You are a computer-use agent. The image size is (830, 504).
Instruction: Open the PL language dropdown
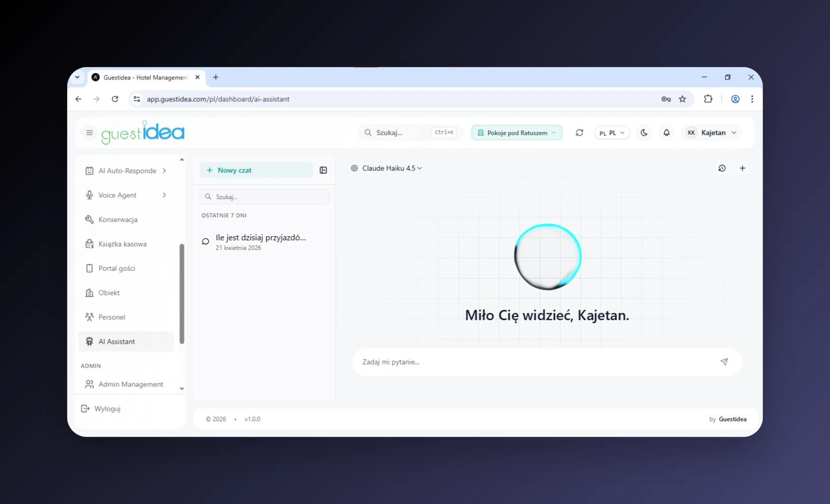tap(612, 133)
